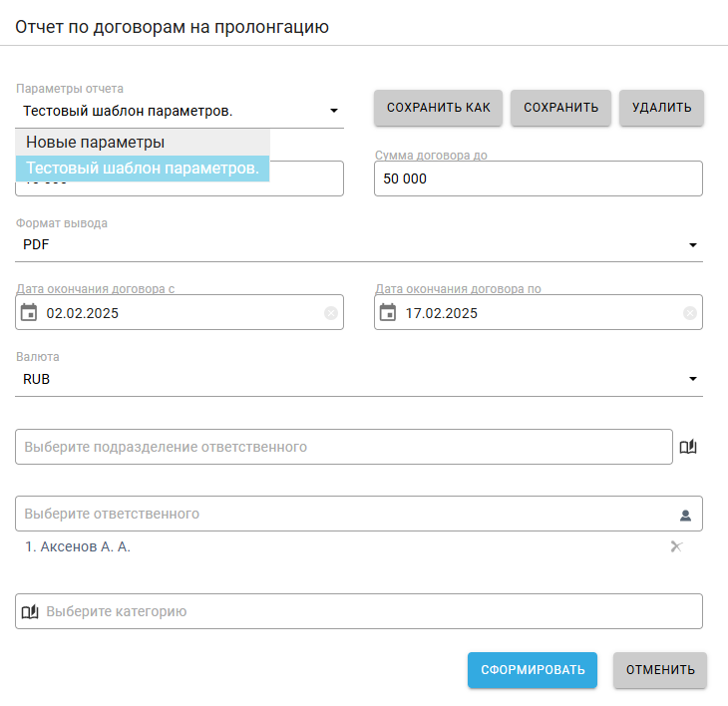Remove Аксенов А. А. from the list
Screen dimensions: 728x706
click(x=676, y=546)
